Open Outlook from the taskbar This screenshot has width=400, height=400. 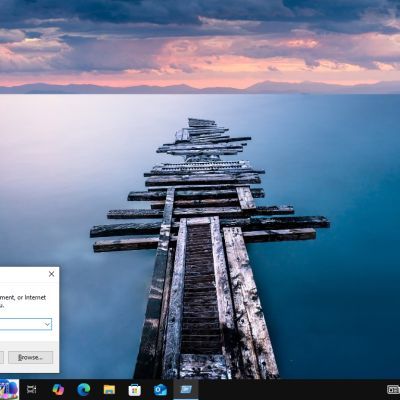click(x=160, y=390)
